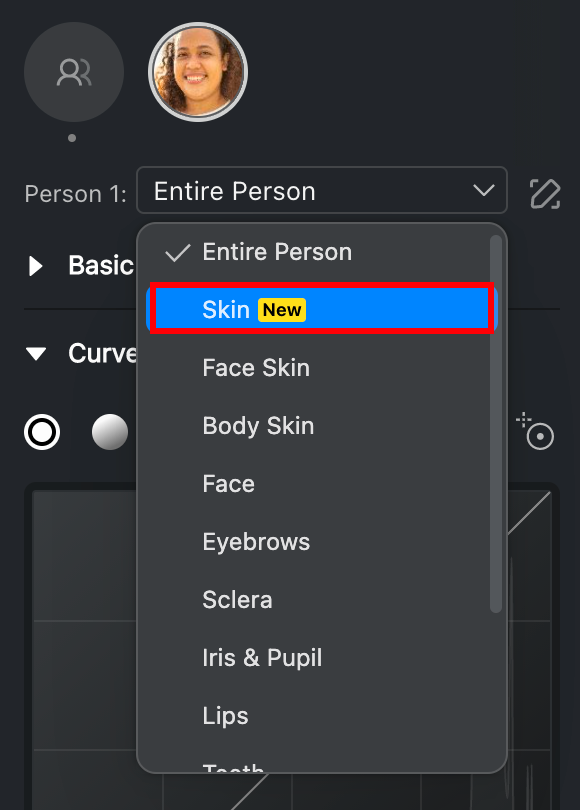Select the targeted adjustment tool icon
The height and width of the screenshot is (810, 580).
click(536, 432)
